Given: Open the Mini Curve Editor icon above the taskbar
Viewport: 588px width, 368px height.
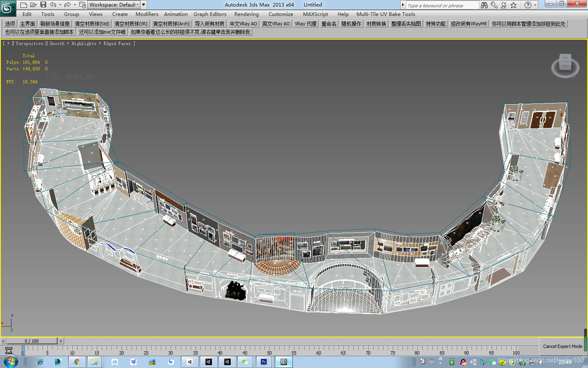Looking at the screenshot, I should pos(9,351).
